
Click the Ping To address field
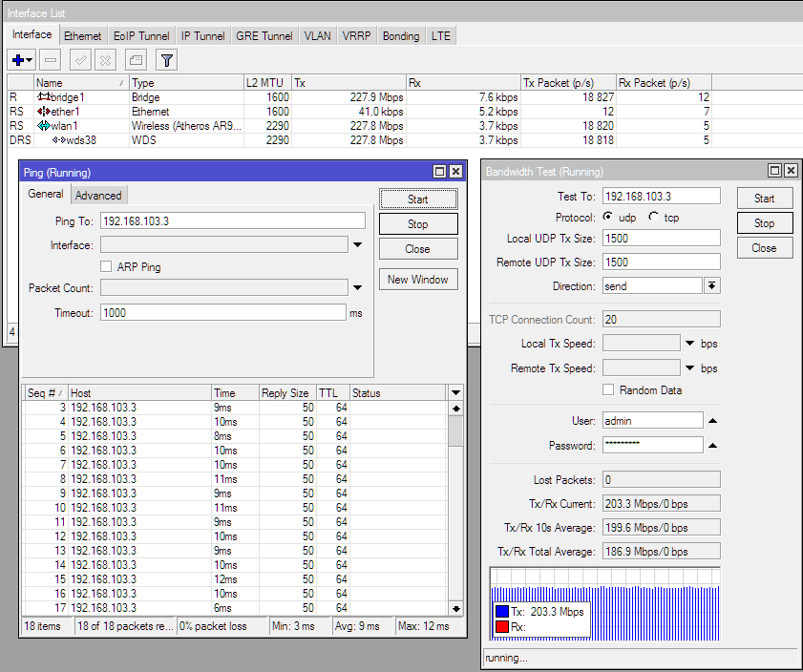232,220
